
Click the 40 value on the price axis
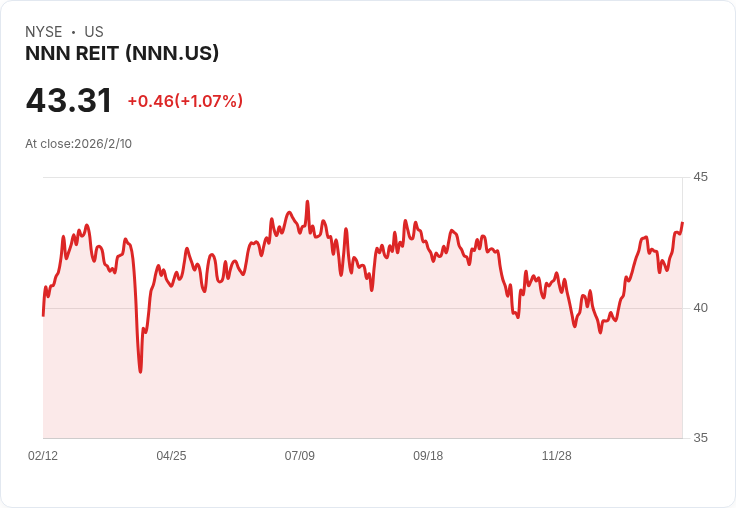700,308
